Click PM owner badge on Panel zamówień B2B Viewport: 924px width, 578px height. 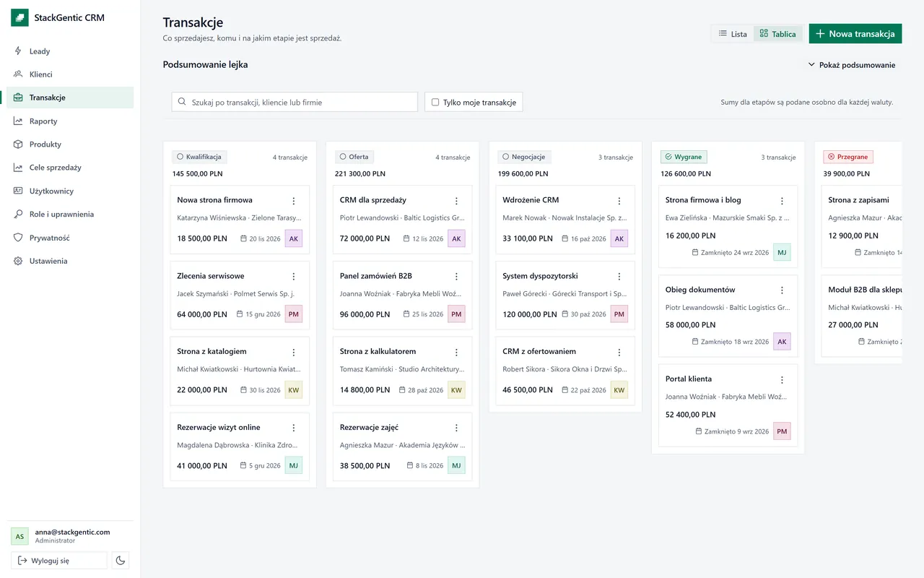click(x=456, y=314)
